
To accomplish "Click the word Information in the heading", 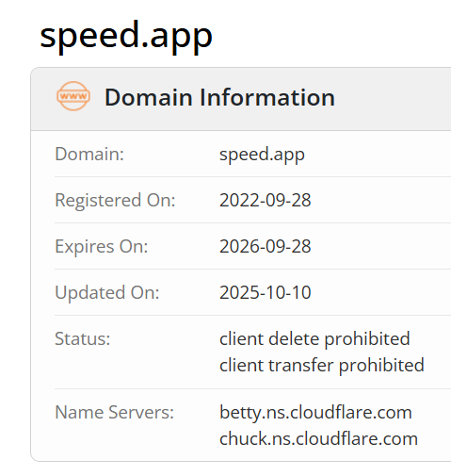I will click(267, 97).
